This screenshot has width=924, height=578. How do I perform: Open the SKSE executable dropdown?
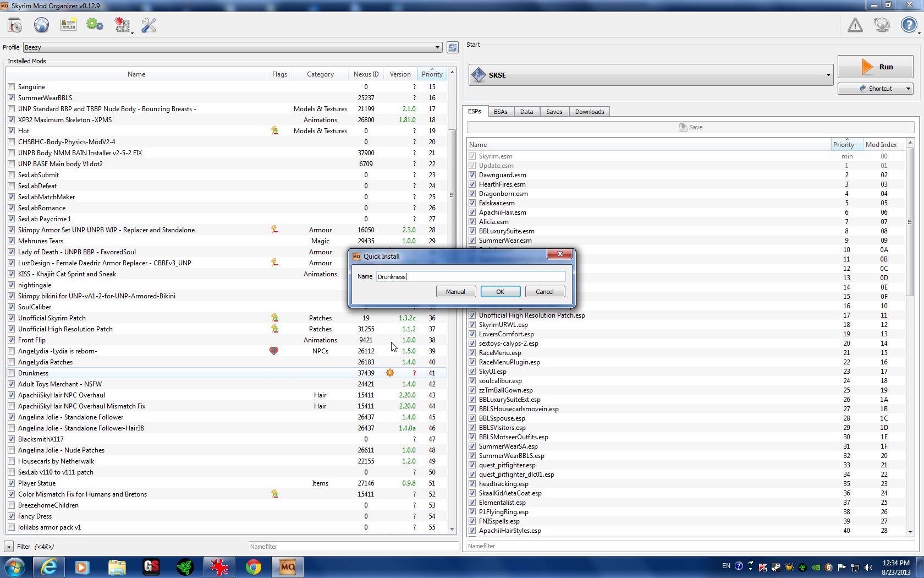tap(828, 75)
